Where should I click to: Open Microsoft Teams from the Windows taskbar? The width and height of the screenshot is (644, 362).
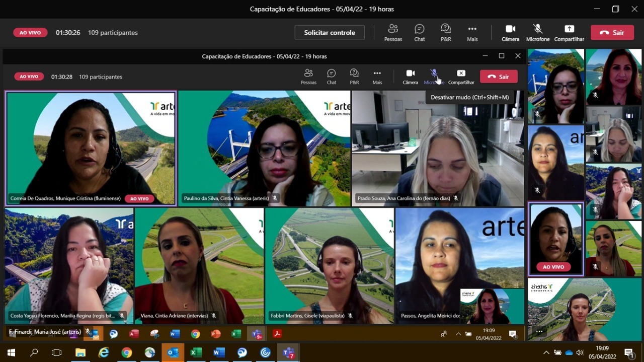pyautogui.click(x=289, y=352)
